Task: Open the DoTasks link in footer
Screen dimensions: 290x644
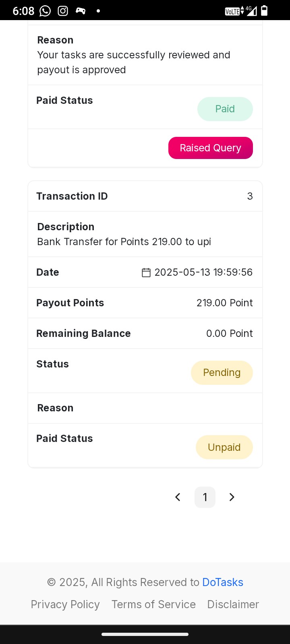Action: [223, 582]
